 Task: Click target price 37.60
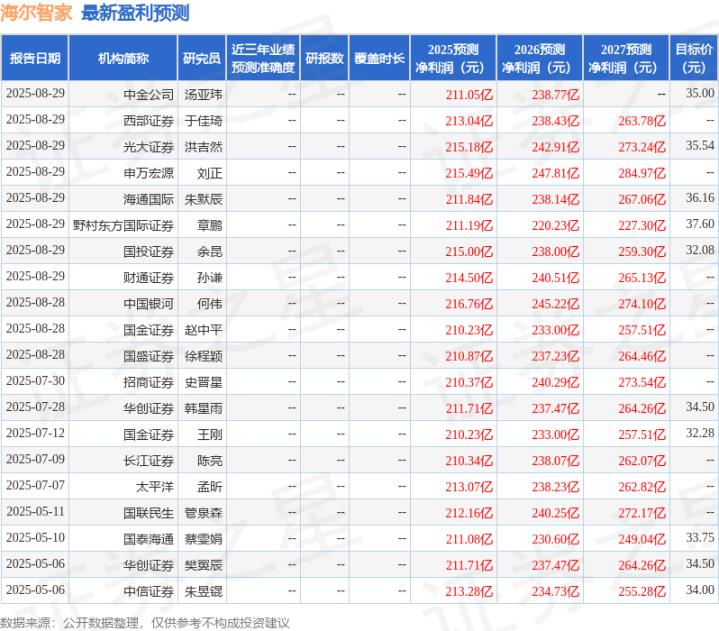700,224
